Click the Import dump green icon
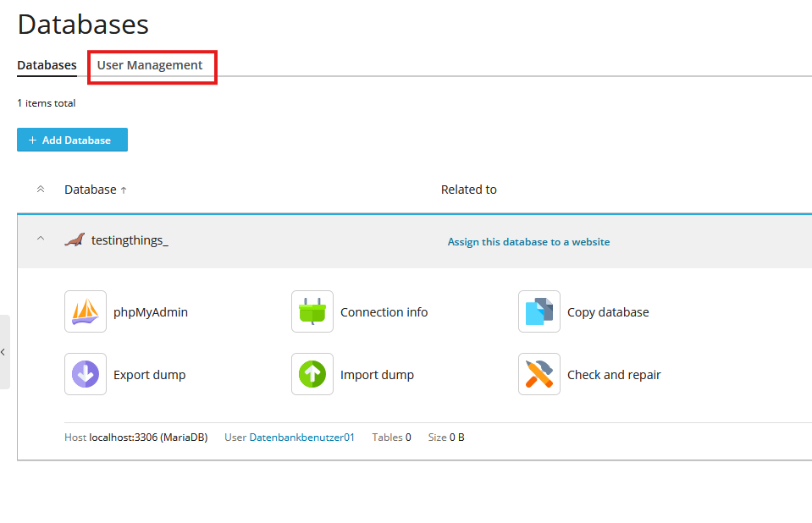812x523 pixels. point(312,374)
